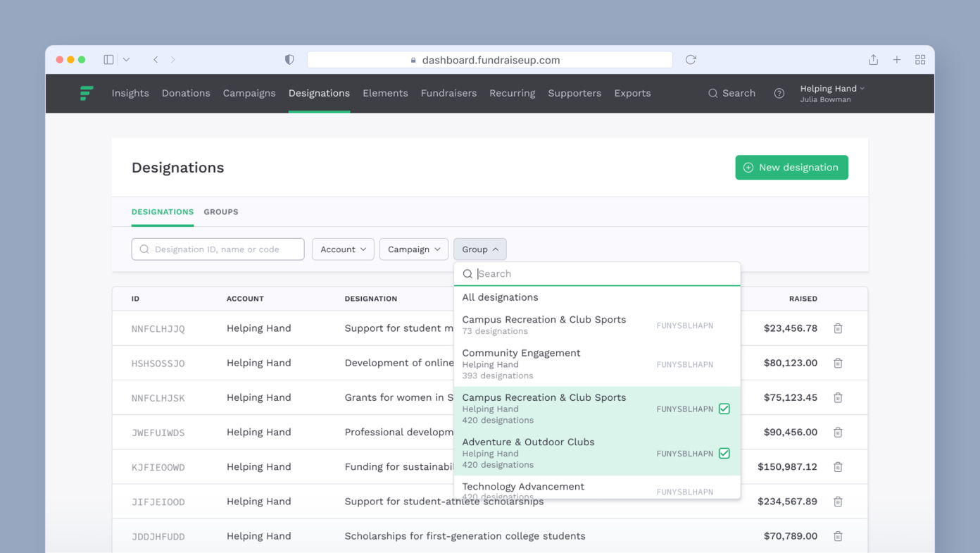Collapse the open Group dropdown

click(x=479, y=249)
